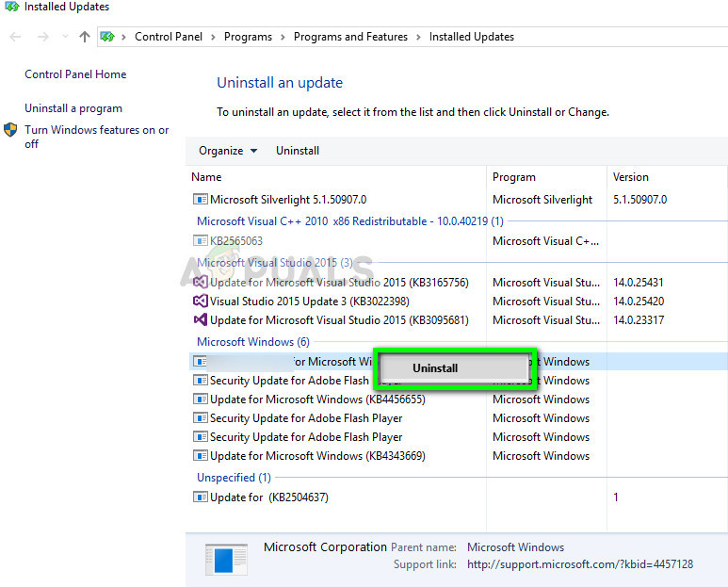Click version 14.0.25431 cell

click(x=639, y=283)
